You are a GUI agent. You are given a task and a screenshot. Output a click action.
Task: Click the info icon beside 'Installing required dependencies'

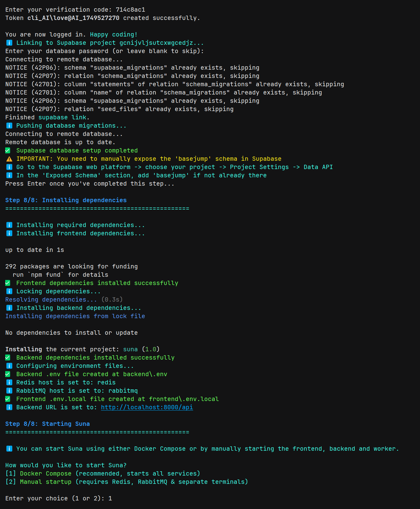click(9, 225)
